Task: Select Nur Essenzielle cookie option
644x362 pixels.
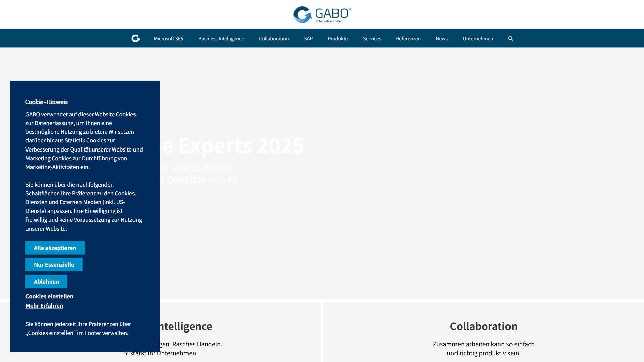Action: pos(54,264)
